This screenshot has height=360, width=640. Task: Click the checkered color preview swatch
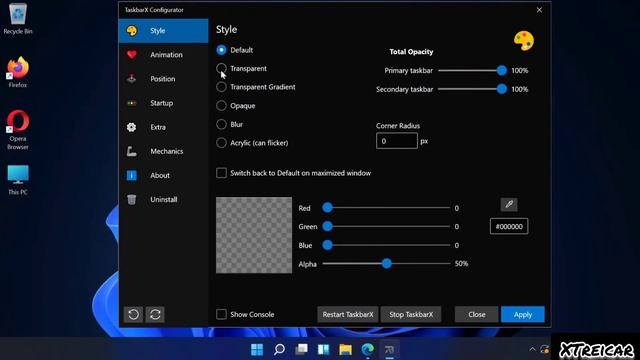coord(254,235)
